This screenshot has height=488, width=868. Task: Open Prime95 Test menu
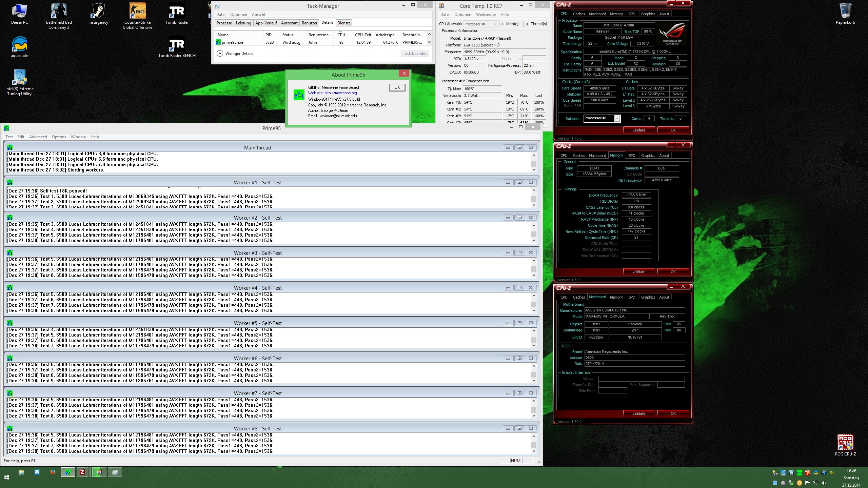pos(9,137)
